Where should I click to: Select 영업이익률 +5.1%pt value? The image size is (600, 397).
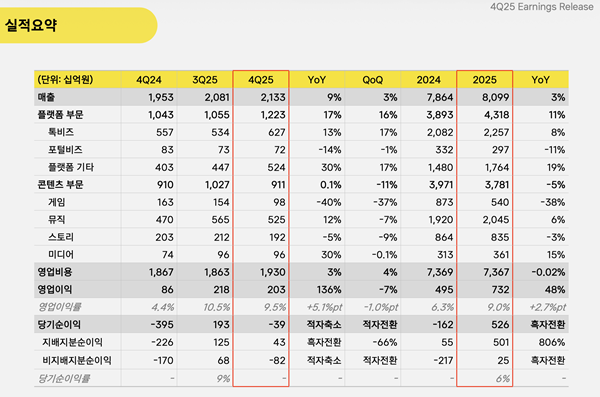(324, 307)
